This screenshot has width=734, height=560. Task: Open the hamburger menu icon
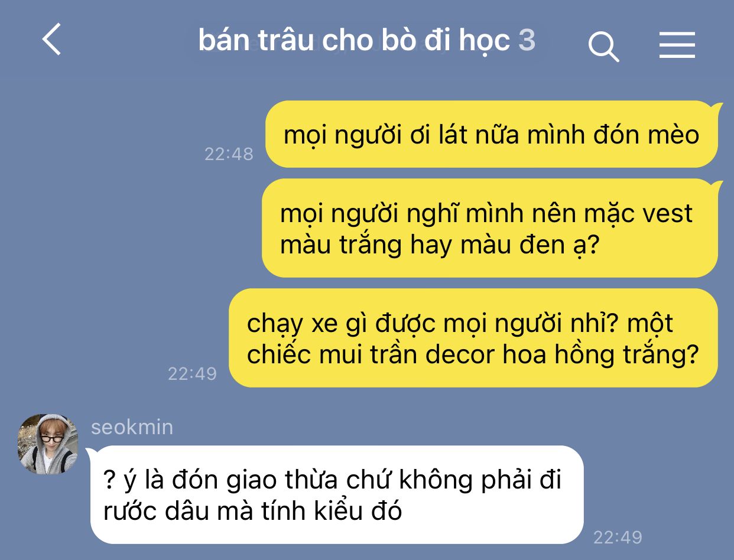click(677, 45)
